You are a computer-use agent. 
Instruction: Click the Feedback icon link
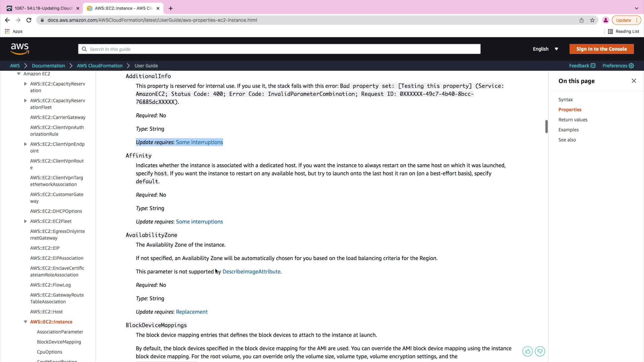pyautogui.click(x=593, y=66)
